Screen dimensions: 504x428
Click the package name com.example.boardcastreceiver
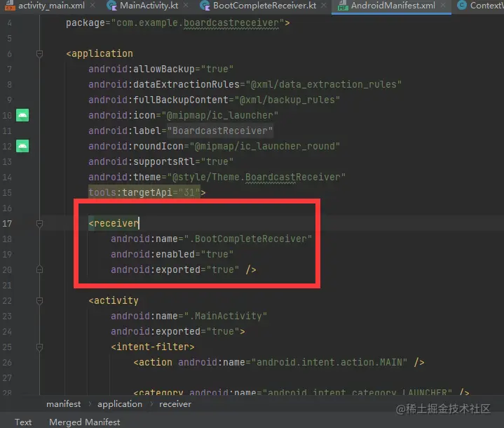(x=198, y=23)
